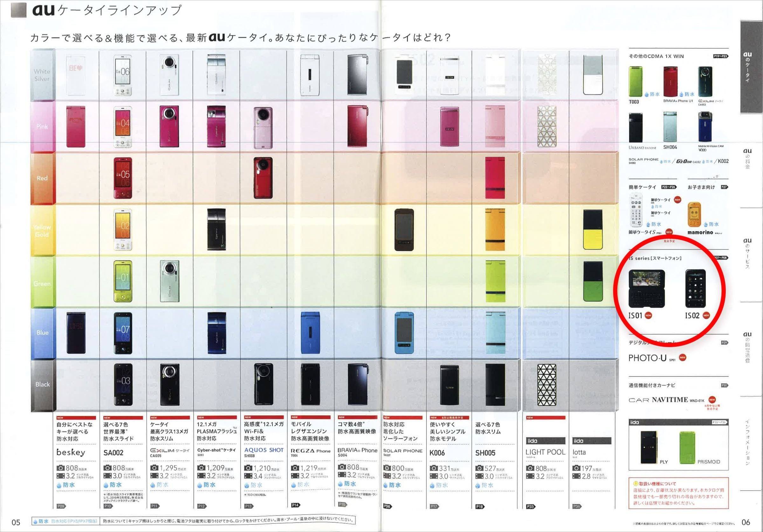
Task: Click the camera icon beside the 1,219 value
Action: click(295, 468)
